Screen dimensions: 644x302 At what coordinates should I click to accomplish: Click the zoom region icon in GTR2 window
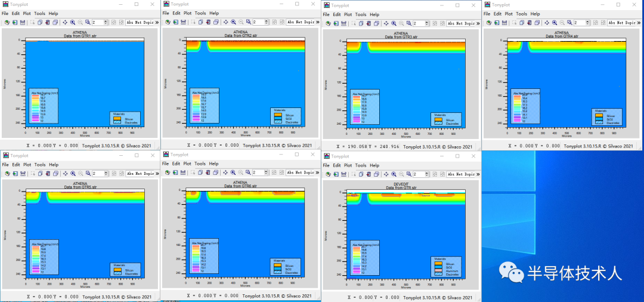click(x=248, y=21)
